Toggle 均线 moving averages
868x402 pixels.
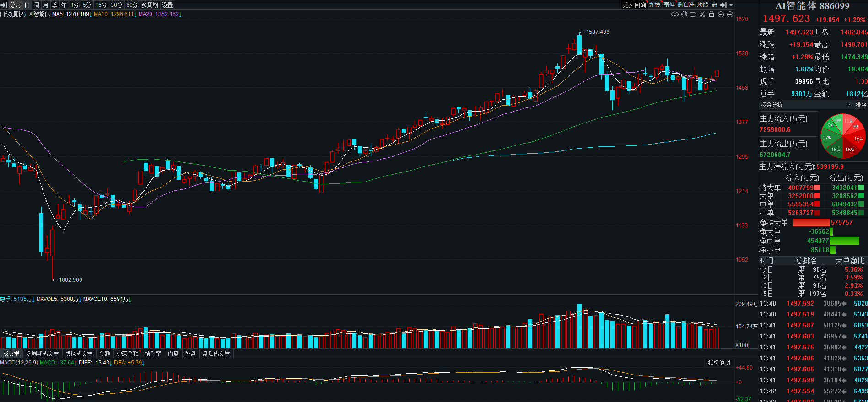(703, 5)
